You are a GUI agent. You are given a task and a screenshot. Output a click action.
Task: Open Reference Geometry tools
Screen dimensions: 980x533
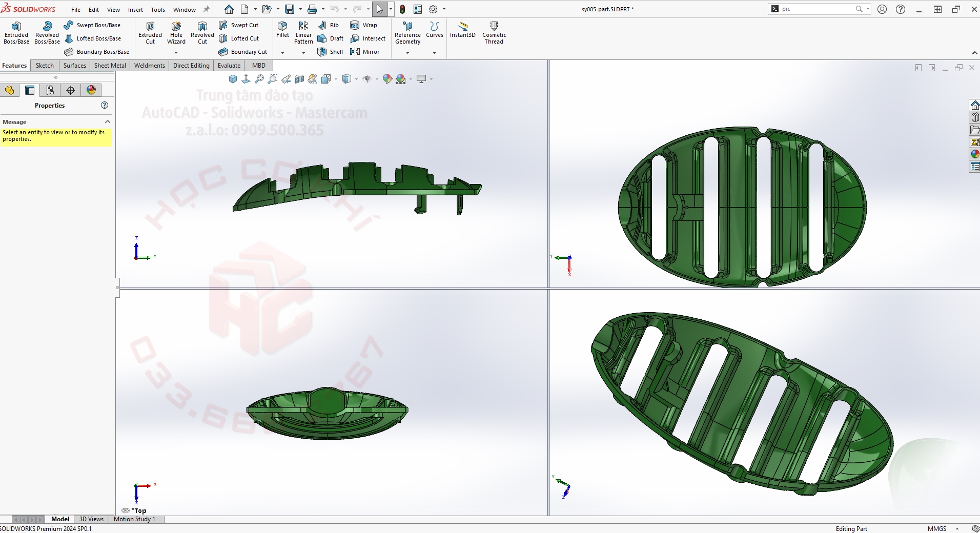click(407, 33)
